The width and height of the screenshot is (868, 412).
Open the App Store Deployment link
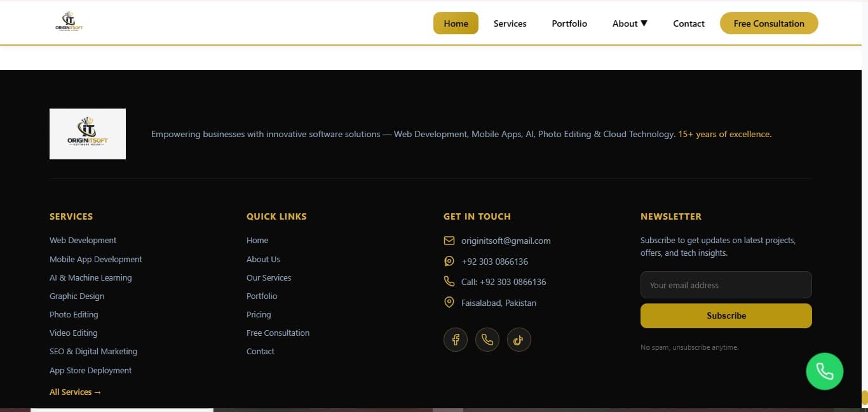[x=91, y=370]
